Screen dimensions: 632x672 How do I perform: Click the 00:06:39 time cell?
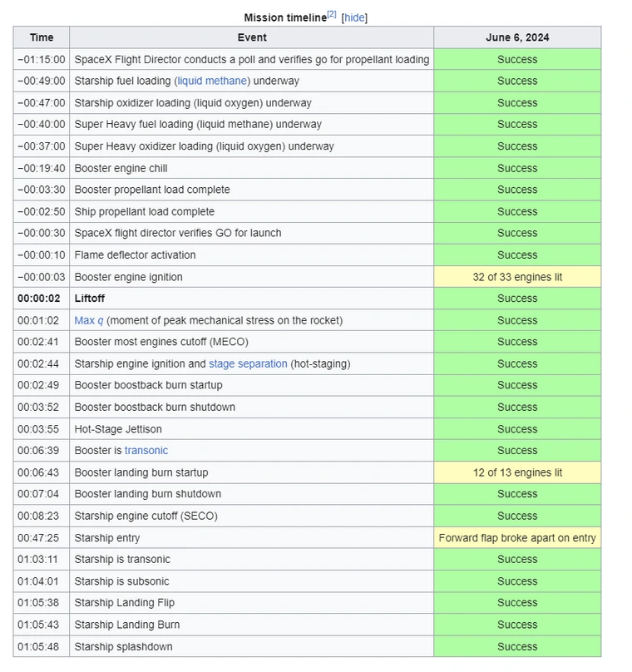tap(41, 451)
